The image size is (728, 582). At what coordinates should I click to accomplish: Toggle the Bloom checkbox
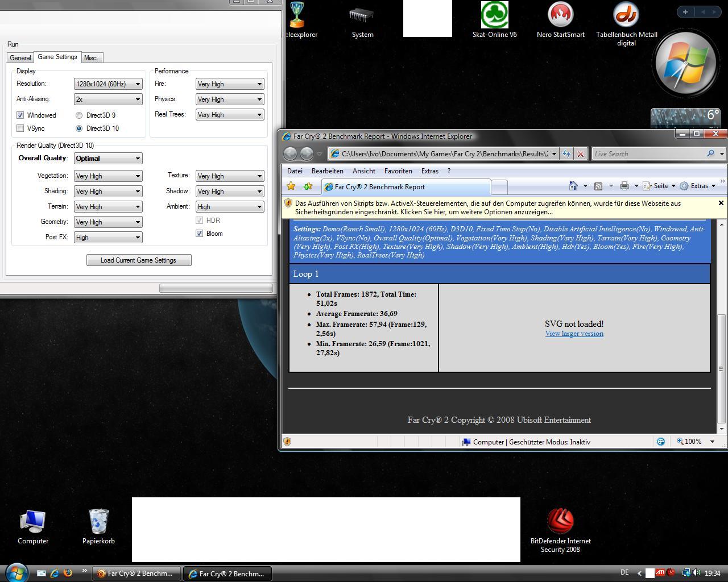[x=200, y=234]
